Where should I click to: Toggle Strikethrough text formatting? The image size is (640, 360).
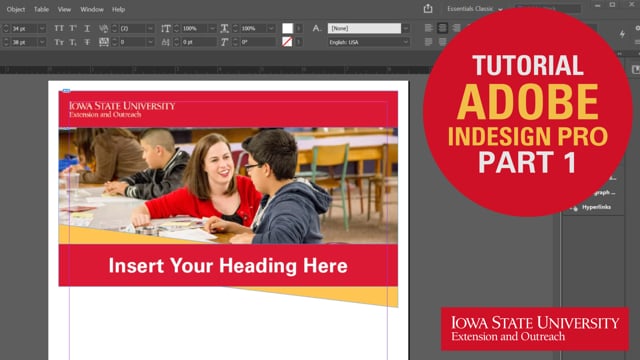click(87, 42)
